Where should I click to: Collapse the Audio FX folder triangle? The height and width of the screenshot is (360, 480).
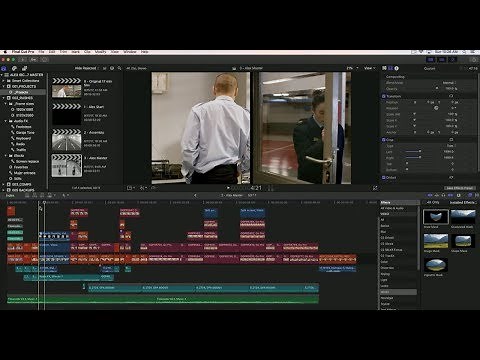pos(6,121)
